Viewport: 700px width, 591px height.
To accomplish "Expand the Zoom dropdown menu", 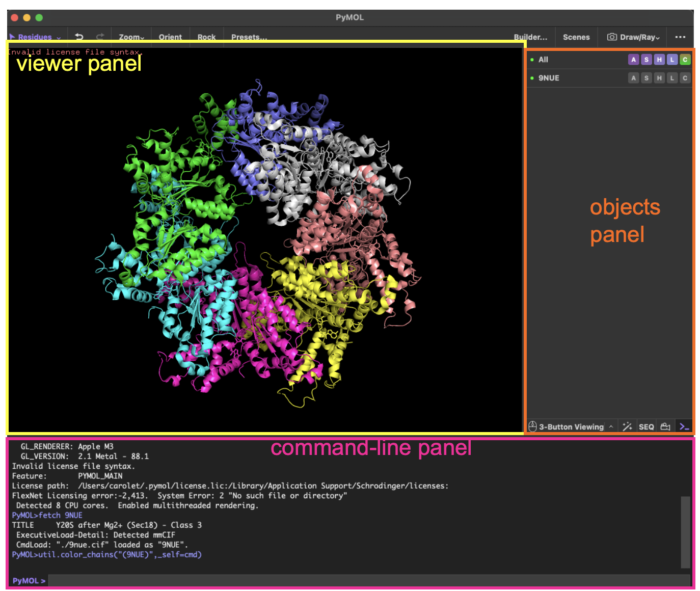I will point(131,37).
